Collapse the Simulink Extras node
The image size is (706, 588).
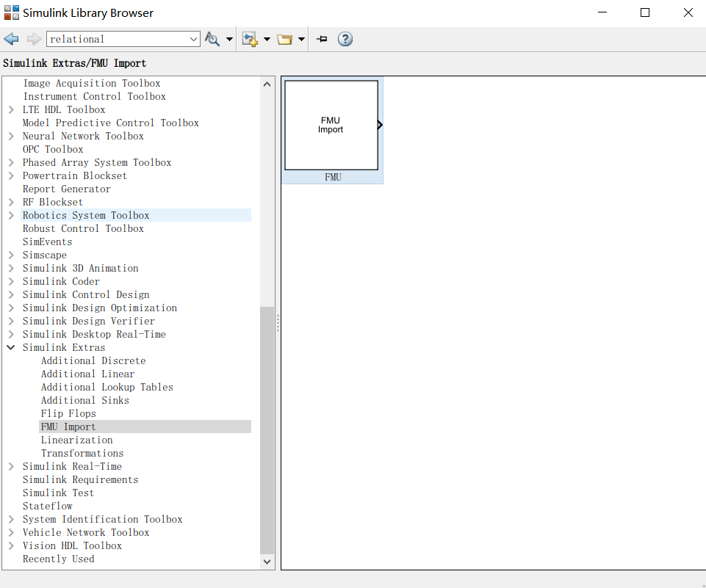(x=11, y=348)
